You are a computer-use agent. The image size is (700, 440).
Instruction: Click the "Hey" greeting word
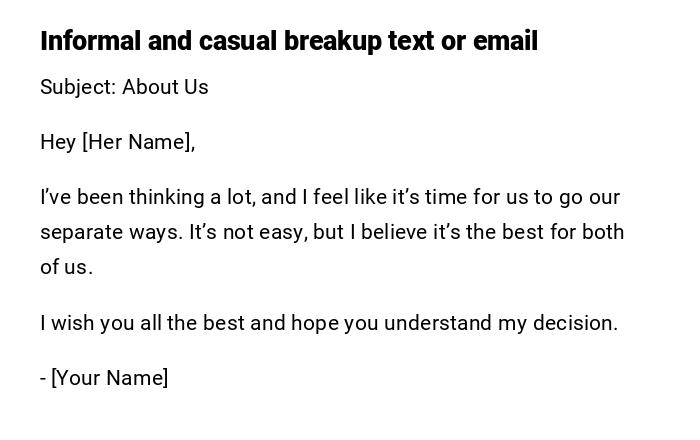point(58,142)
